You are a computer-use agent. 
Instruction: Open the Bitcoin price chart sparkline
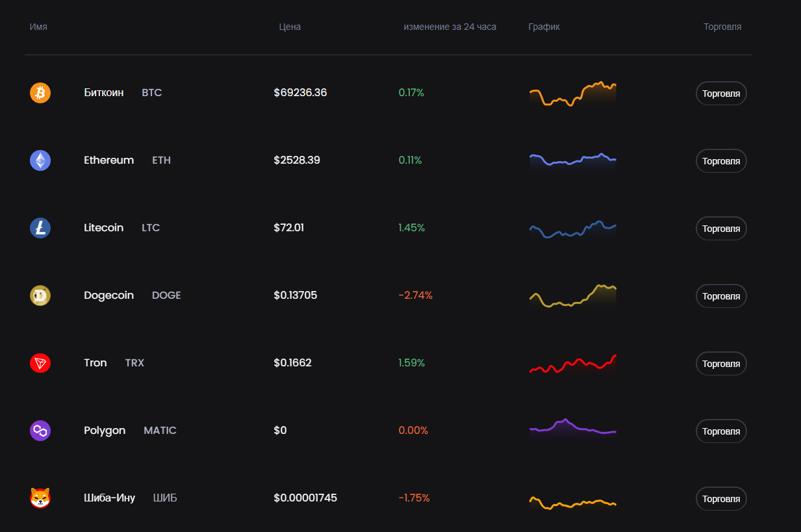(x=572, y=93)
